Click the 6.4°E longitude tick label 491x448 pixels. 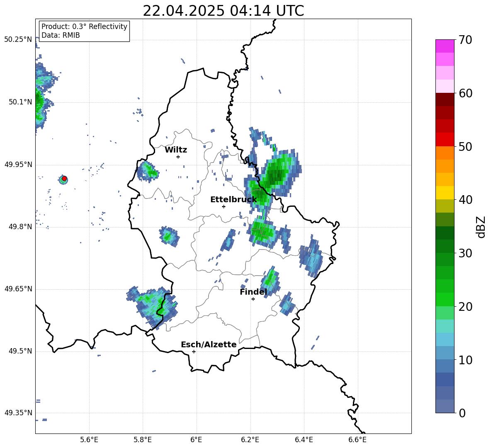304,440
